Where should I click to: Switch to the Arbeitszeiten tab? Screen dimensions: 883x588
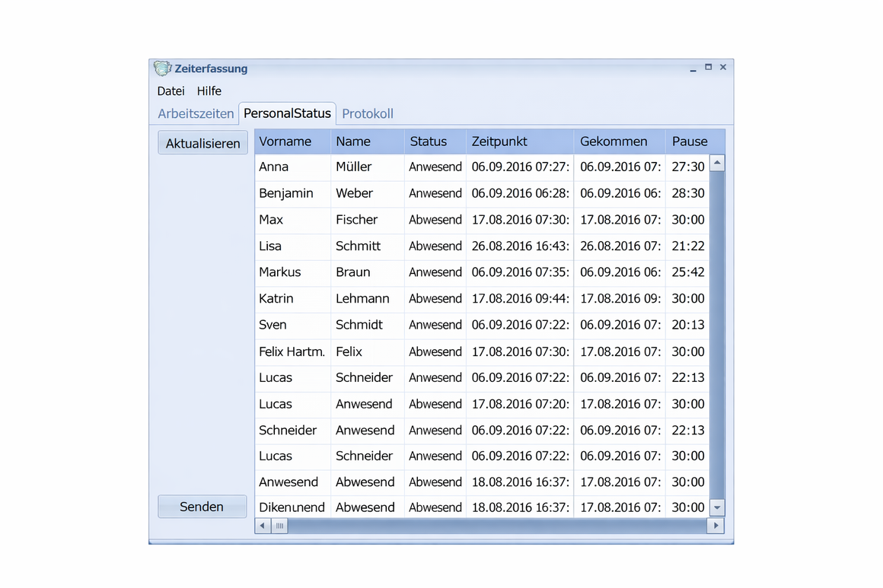tap(196, 114)
